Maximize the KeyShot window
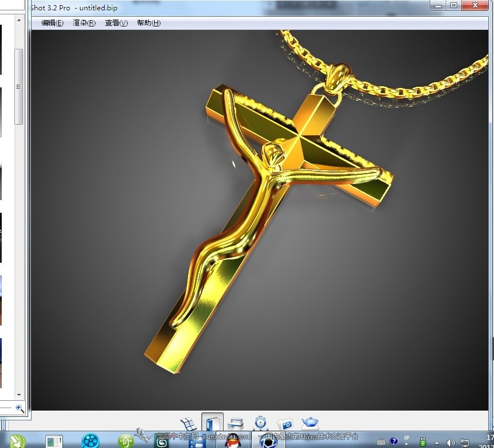494x448 pixels. coord(454,5)
